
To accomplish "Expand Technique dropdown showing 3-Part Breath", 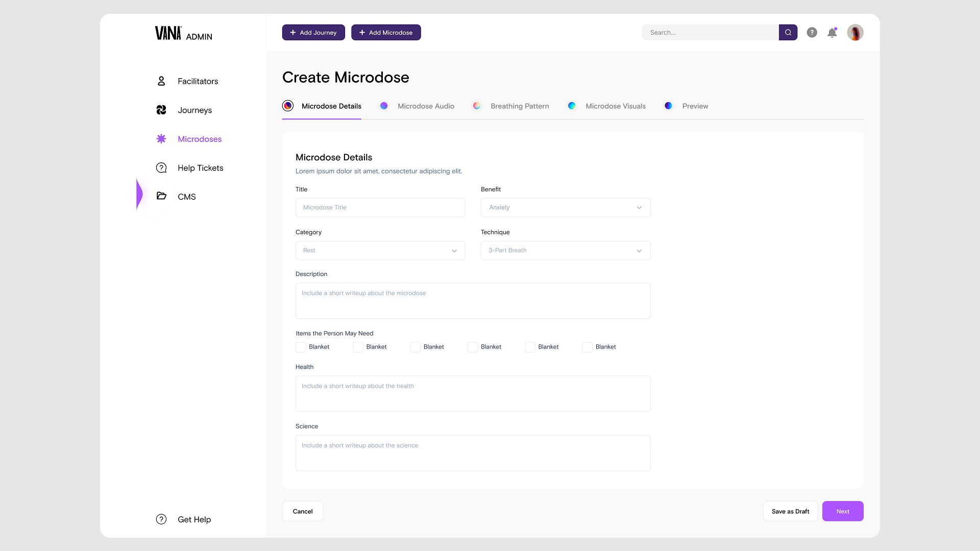I will point(566,251).
